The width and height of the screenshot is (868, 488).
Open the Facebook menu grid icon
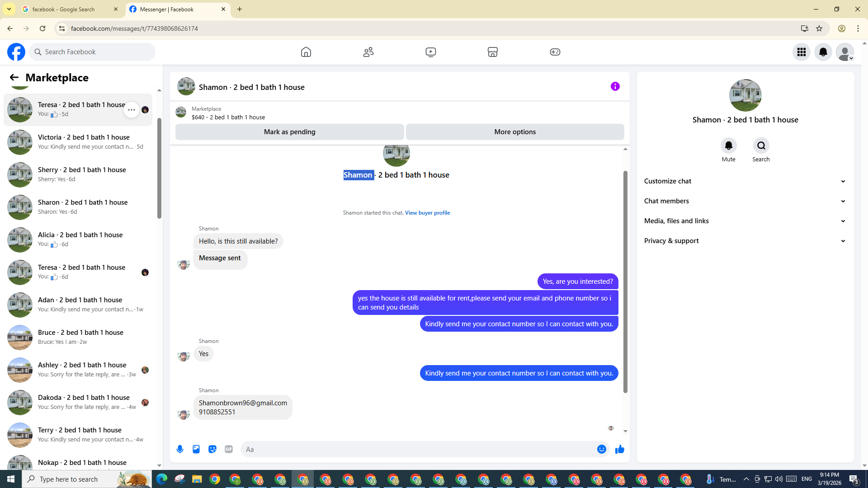coord(802,52)
